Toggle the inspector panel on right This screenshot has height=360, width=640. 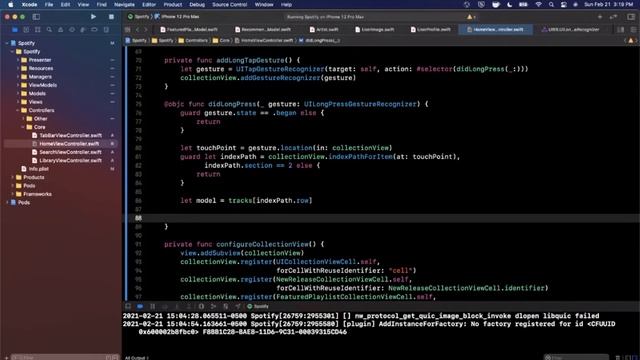click(631, 17)
